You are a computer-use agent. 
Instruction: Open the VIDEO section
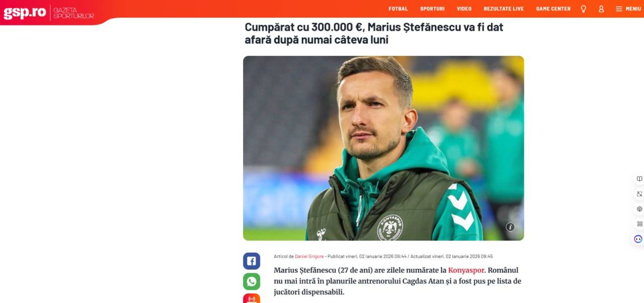click(x=464, y=9)
